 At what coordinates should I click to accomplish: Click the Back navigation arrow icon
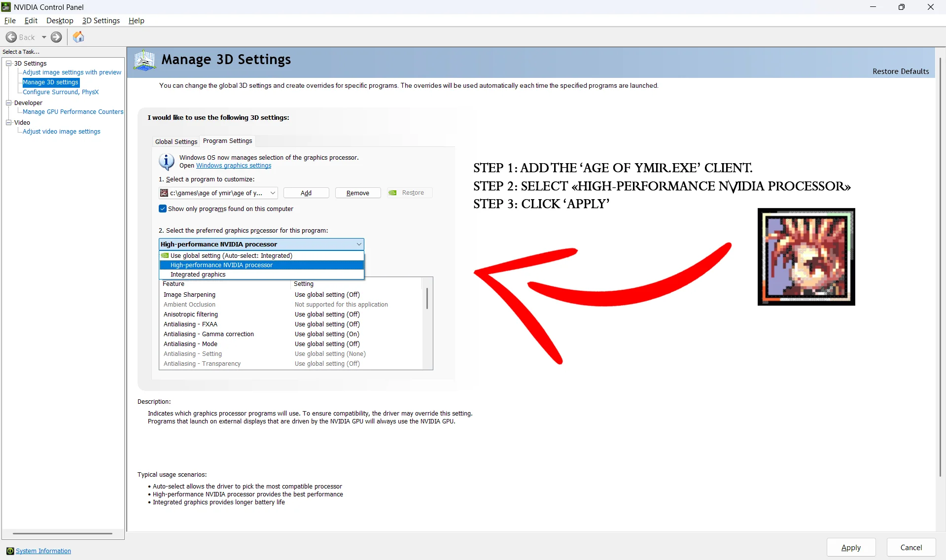11,37
